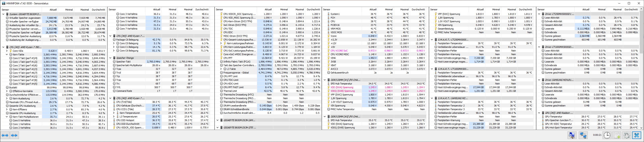The height and width of the screenshot is (142, 644).
Task: Select the Core 5 Takt (perf #1/1) row
Action: pos(54,76)
